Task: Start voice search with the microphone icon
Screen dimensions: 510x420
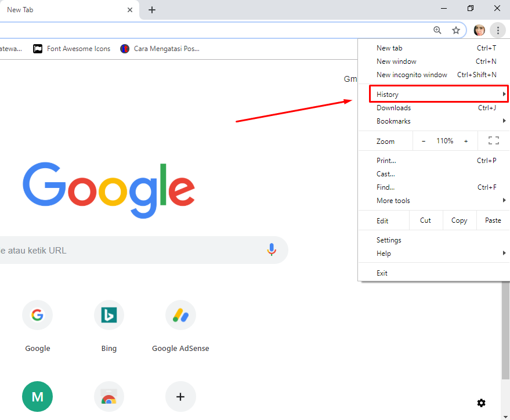Action: (x=272, y=249)
